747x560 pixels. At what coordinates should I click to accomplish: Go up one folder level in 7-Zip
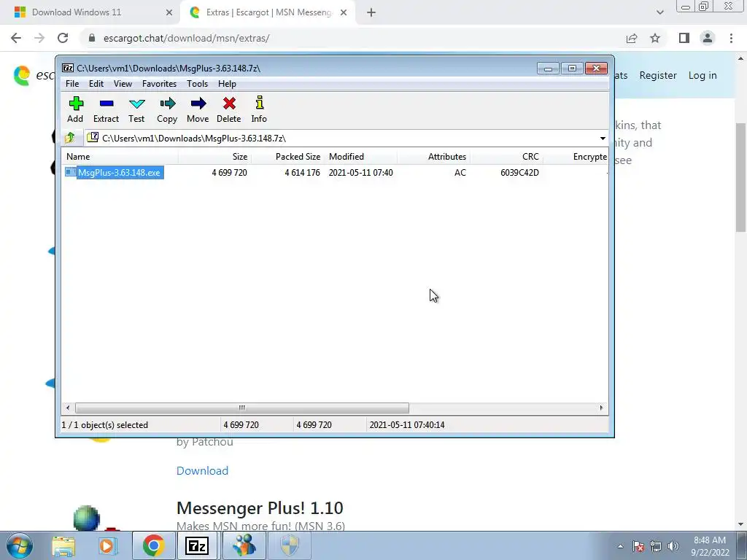pos(70,138)
